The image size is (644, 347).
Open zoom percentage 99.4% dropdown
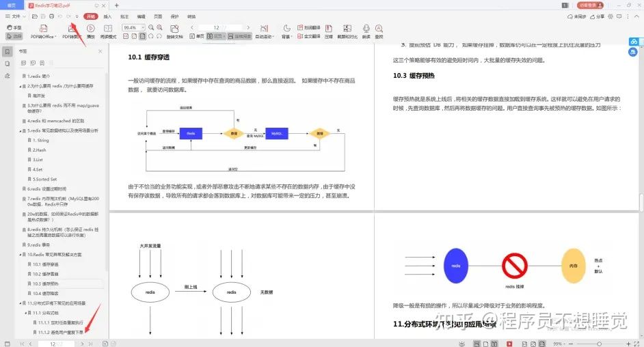143,27
